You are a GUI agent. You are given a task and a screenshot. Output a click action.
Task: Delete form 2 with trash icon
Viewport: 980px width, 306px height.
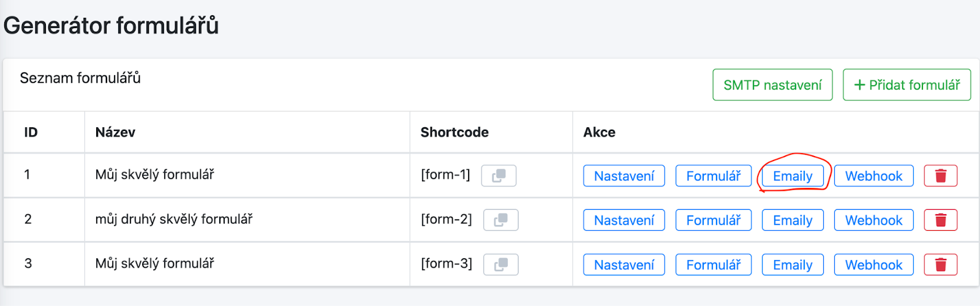tap(941, 220)
